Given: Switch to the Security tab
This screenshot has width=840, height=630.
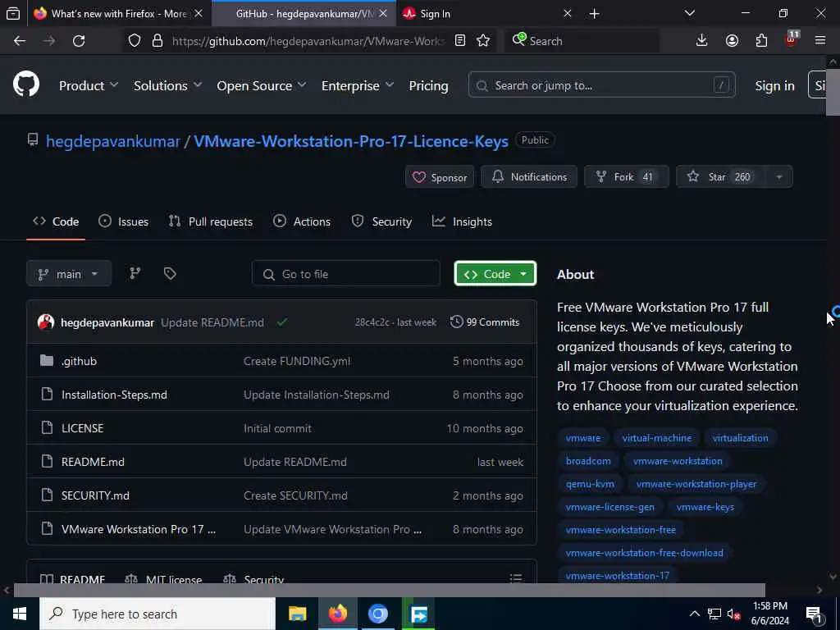Looking at the screenshot, I should (x=381, y=221).
